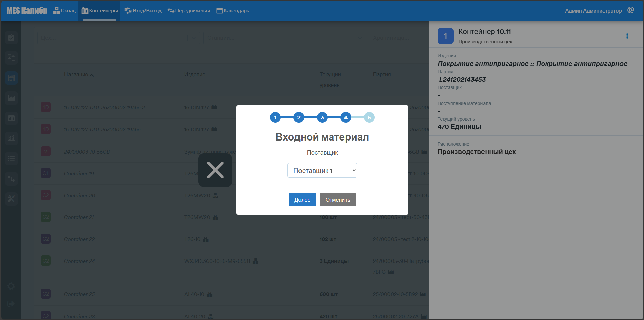Open the route nodes sidebar icon

coord(11,178)
